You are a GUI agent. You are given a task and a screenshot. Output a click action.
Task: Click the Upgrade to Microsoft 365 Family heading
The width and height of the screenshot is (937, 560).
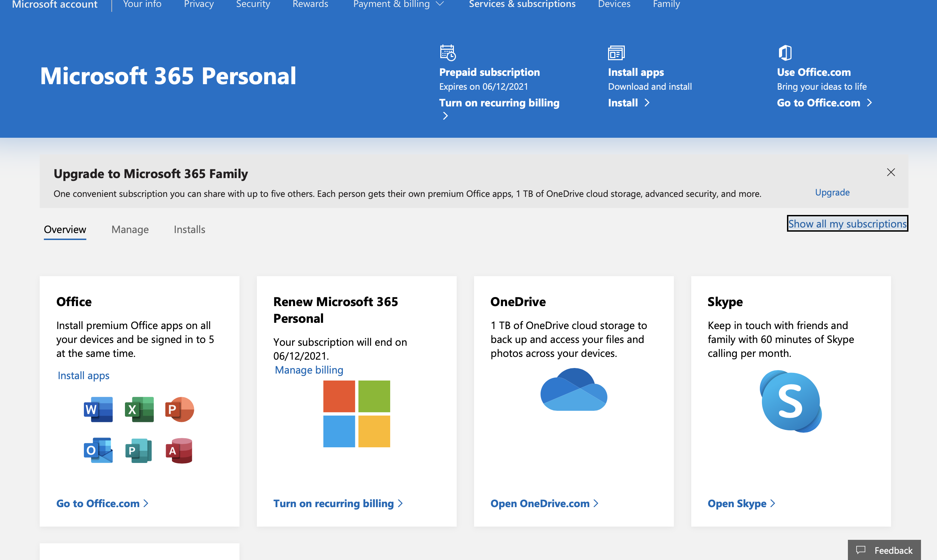point(151,174)
